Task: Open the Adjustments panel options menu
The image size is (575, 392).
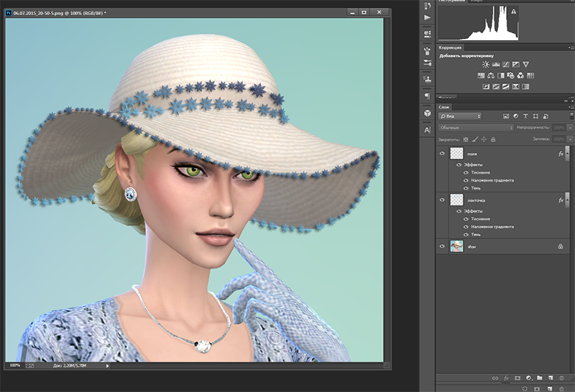Action: coord(571,47)
